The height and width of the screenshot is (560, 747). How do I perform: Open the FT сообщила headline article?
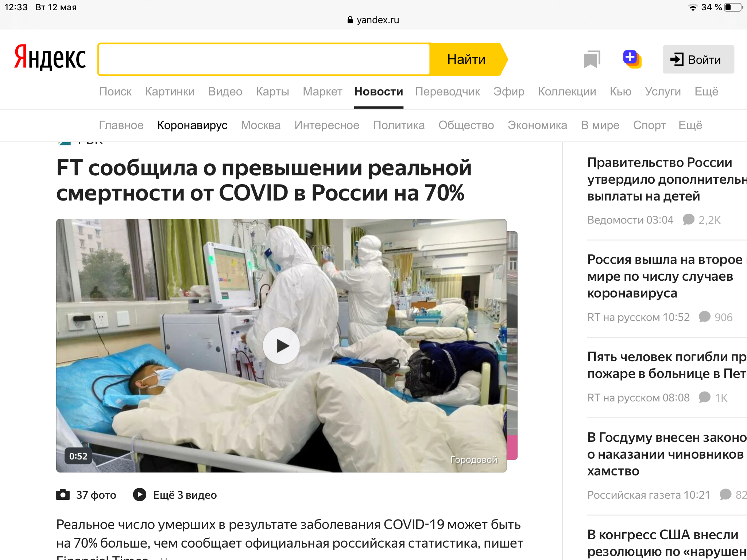264,180
